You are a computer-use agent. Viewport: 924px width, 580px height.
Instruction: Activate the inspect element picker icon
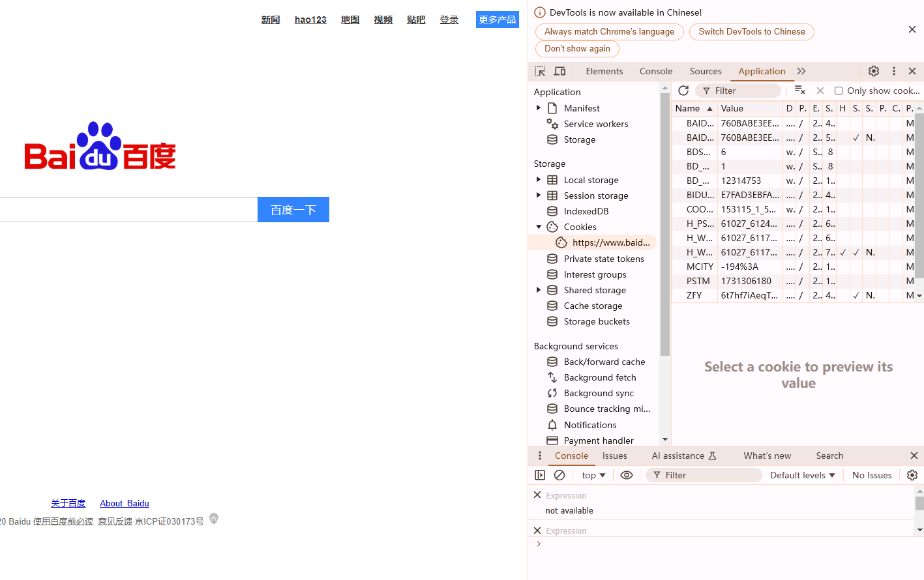540,71
